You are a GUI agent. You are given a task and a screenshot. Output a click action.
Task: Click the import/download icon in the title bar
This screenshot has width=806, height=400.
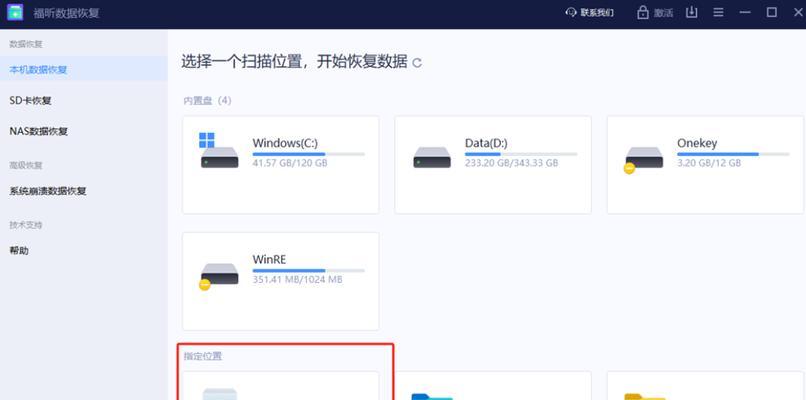[x=692, y=13]
